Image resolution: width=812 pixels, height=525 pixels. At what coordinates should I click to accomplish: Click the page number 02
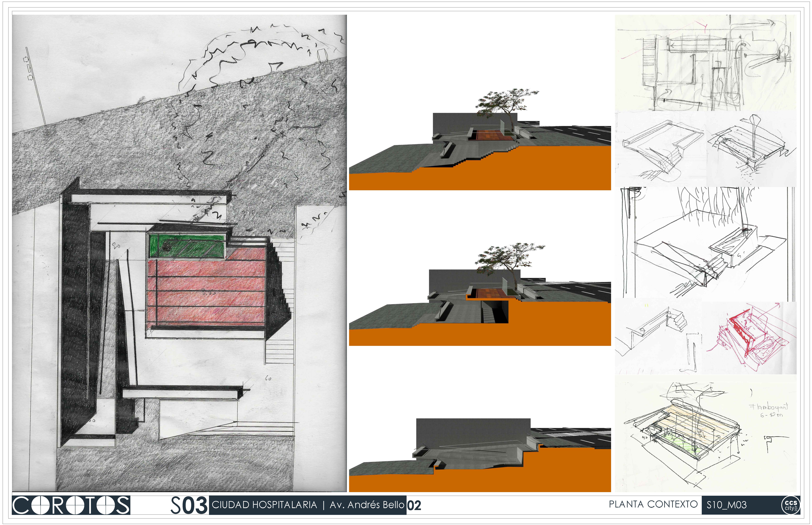[x=414, y=505]
